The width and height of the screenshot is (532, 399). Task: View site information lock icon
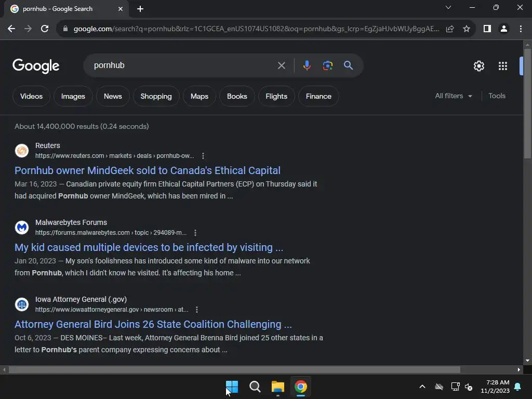[65, 29]
